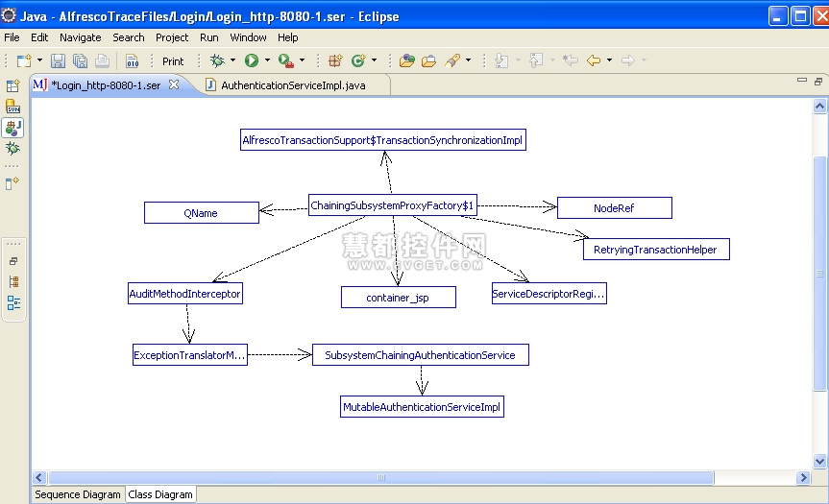This screenshot has height=504, width=829.
Task: Open the Help menu
Action: tap(287, 37)
